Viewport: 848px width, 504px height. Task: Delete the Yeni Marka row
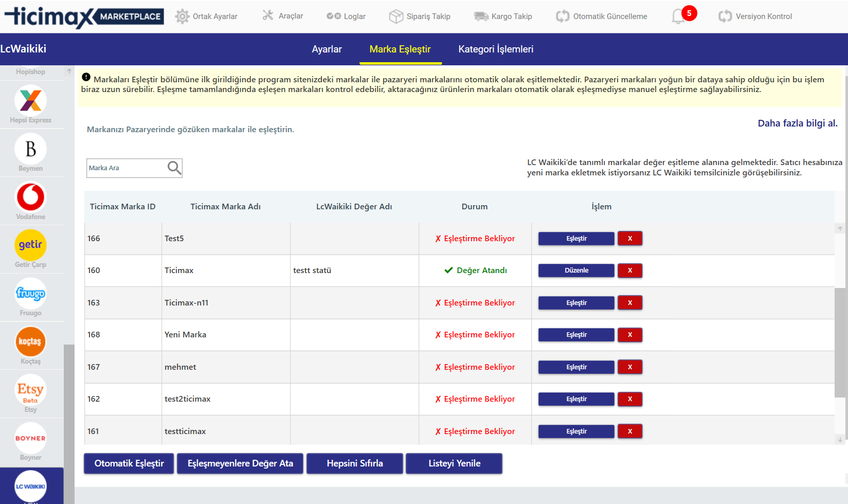click(630, 335)
